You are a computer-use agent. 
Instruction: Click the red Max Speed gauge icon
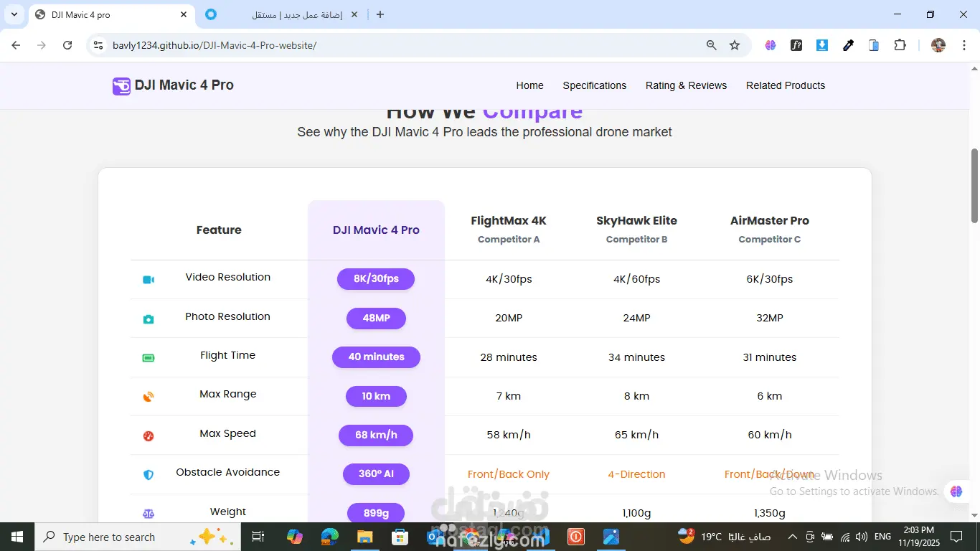click(149, 436)
